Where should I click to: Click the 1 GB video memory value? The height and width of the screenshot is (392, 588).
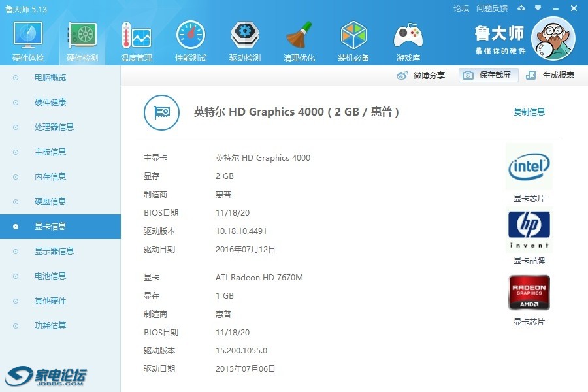click(x=225, y=296)
